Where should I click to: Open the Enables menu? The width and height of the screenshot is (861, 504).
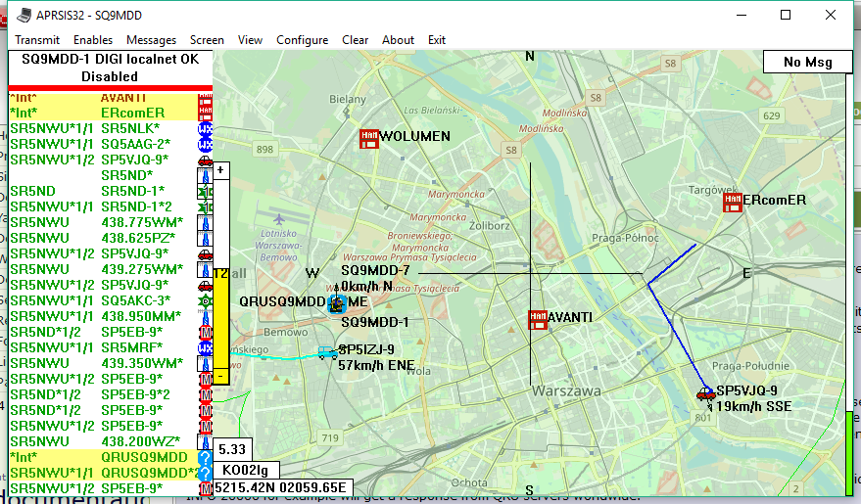(x=93, y=40)
